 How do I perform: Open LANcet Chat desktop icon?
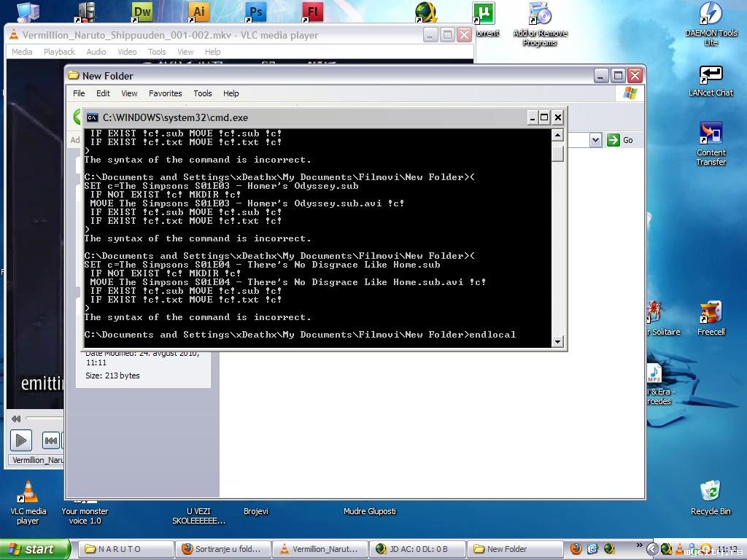(711, 81)
